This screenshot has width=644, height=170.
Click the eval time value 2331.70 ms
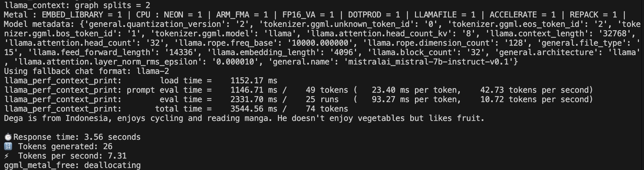[254, 99]
